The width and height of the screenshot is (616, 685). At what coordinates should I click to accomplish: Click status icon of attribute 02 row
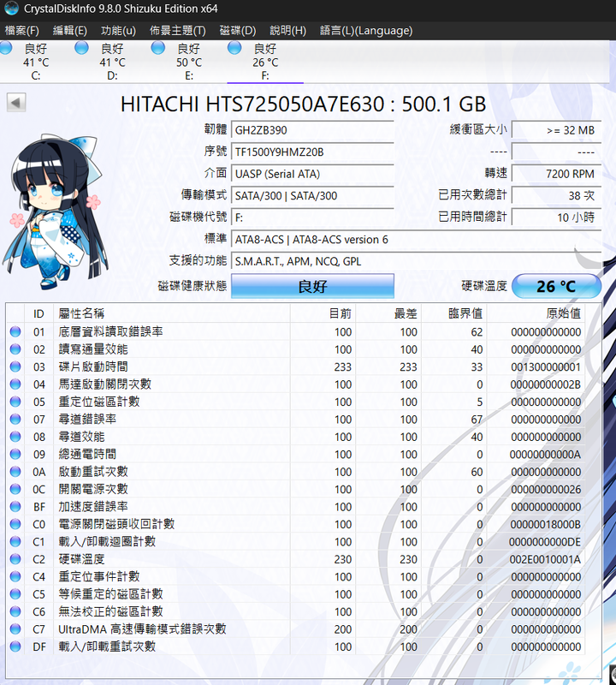15,349
